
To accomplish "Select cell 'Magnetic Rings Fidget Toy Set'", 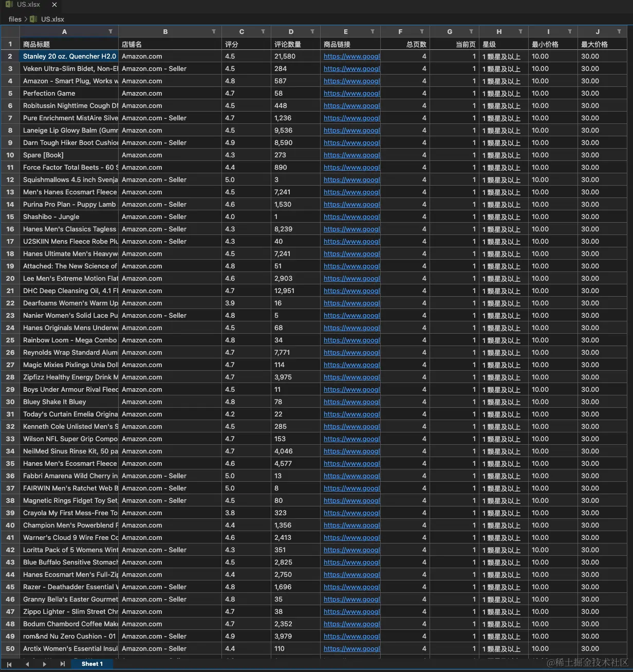I will (x=69, y=501).
